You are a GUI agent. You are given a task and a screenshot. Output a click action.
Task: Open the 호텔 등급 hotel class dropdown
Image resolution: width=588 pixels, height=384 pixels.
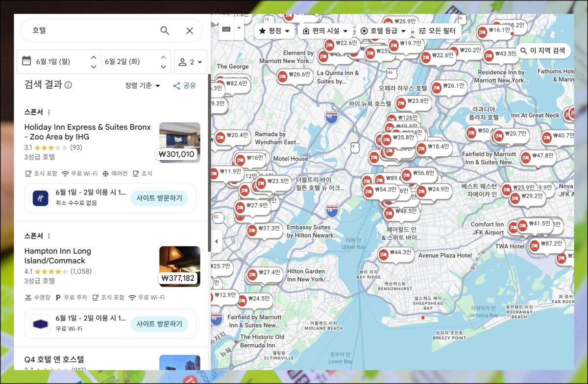pos(384,31)
